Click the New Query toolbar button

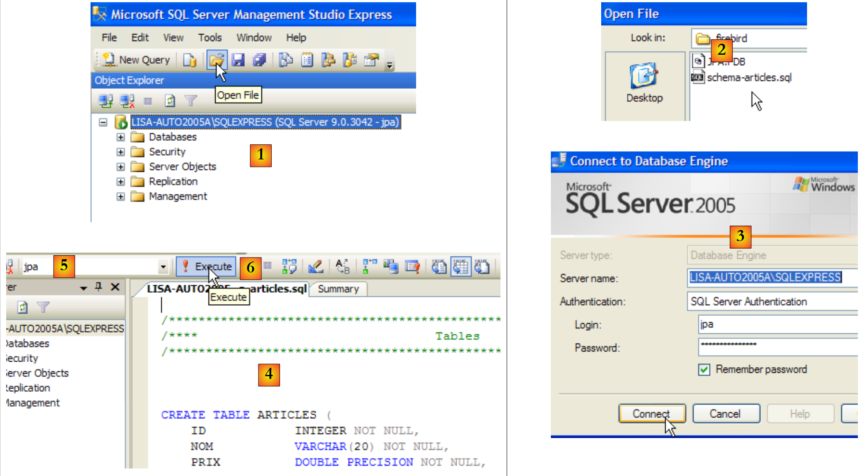pos(136,60)
